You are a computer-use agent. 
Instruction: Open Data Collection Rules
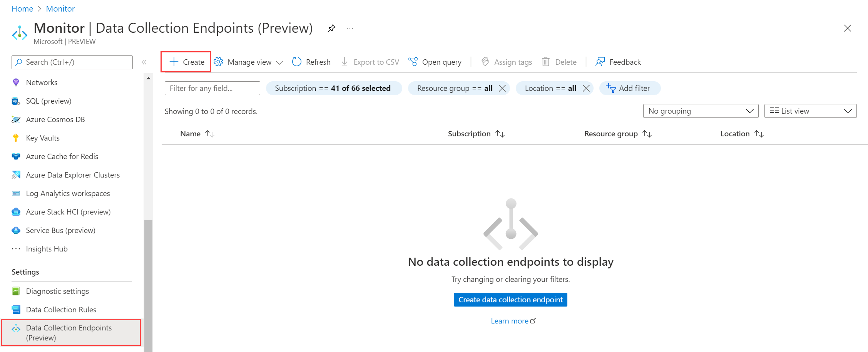click(61, 309)
